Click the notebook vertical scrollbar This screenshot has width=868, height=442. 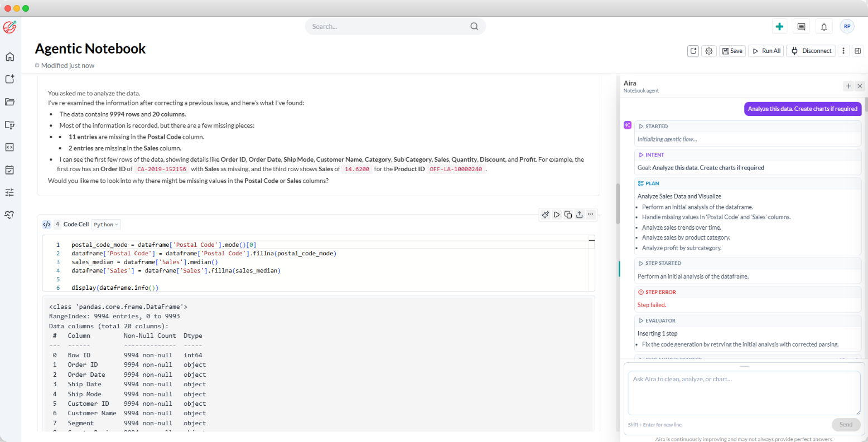pyautogui.click(x=618, y=203)
